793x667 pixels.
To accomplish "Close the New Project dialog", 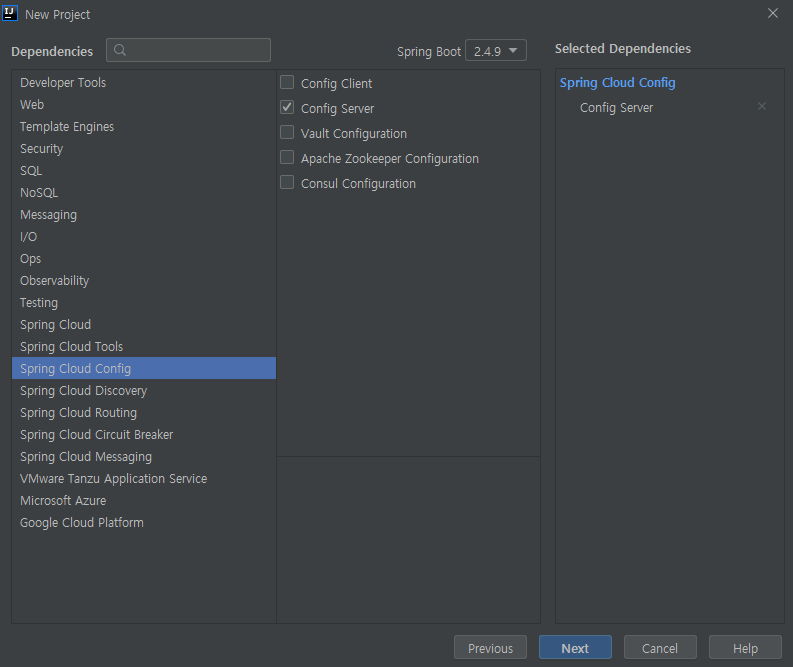I will 772,13.
